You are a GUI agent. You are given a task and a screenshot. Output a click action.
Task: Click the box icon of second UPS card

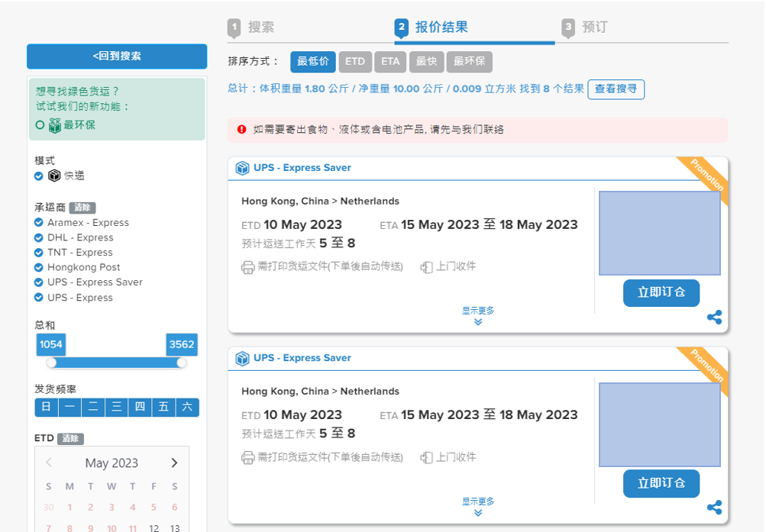pos(242,358)
